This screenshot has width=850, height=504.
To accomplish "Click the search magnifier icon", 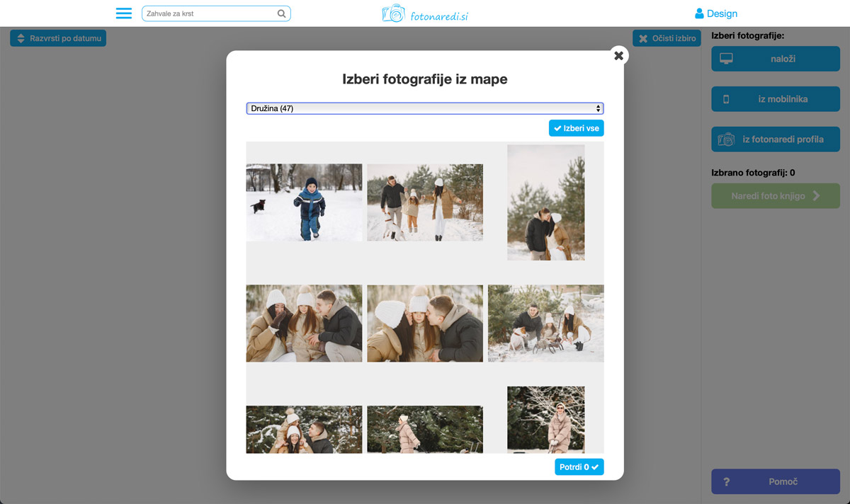I will 281,13.
